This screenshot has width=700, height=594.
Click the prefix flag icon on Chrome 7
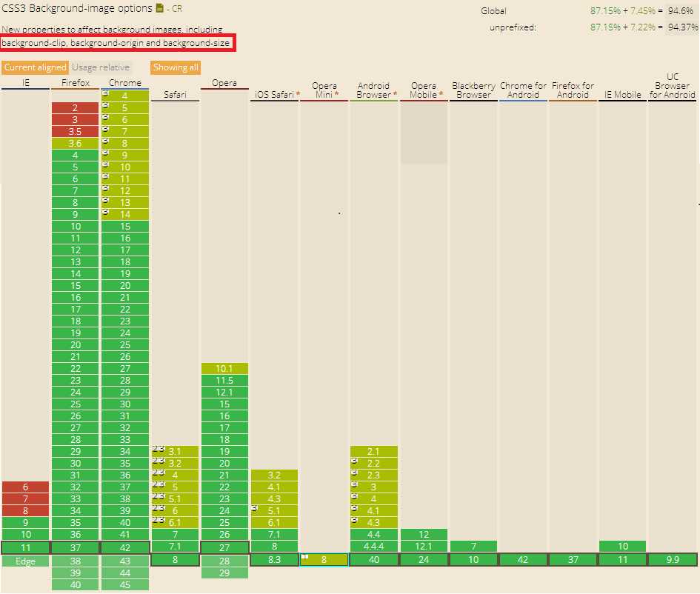(x=106, y=130)
